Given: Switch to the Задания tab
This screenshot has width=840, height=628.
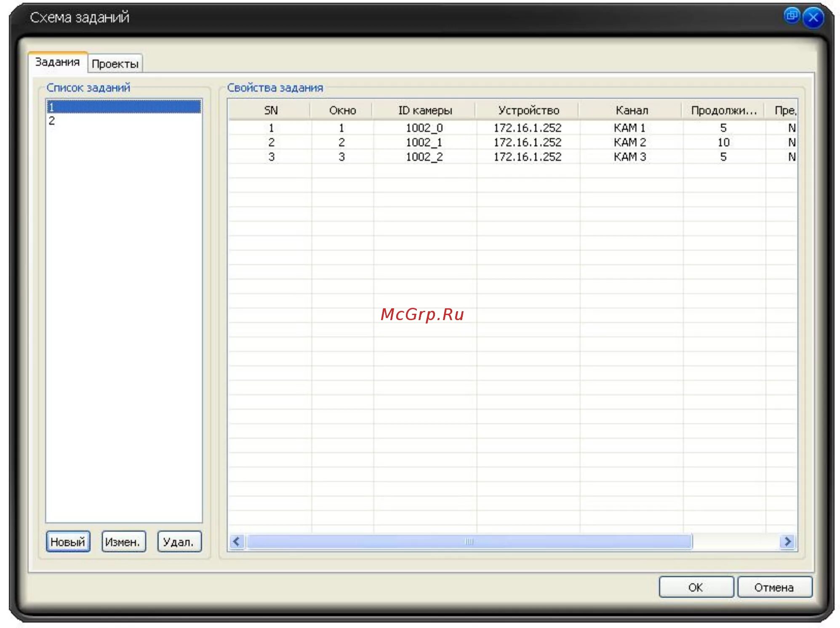Looking at the screenshot, I should (x=58, y=62).
